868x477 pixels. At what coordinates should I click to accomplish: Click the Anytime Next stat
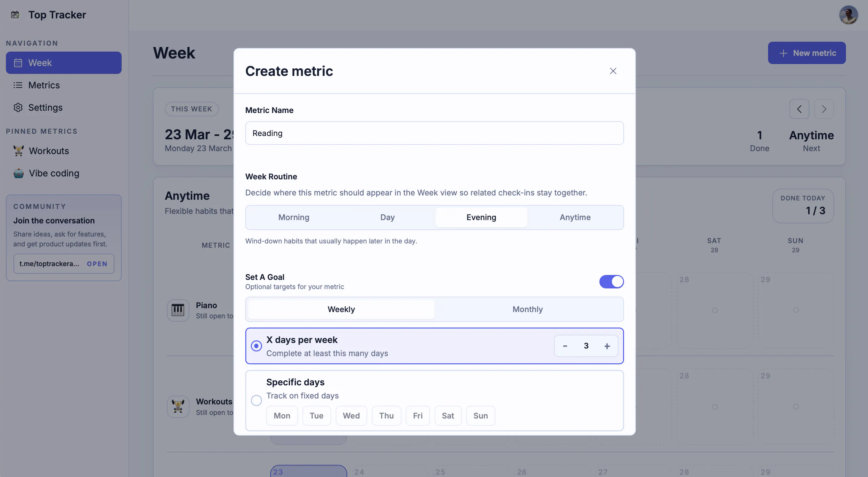(x=811, y=141)
